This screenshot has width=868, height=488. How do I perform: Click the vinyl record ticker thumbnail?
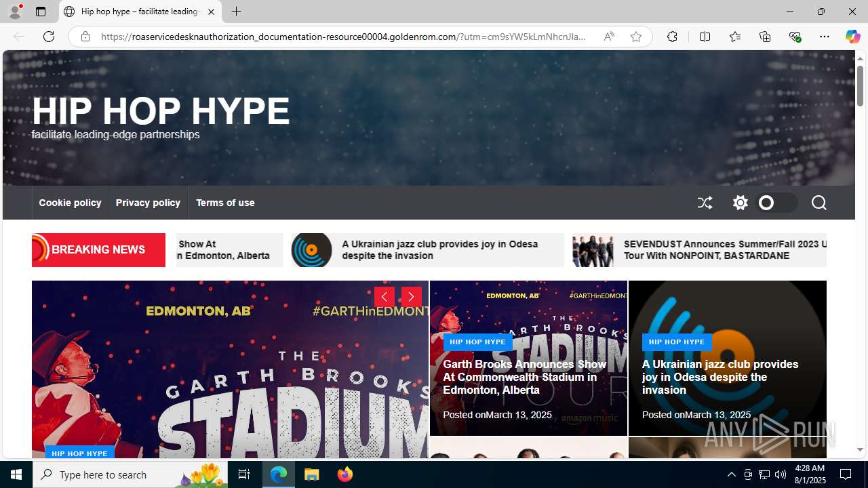(x=312, y=249)
